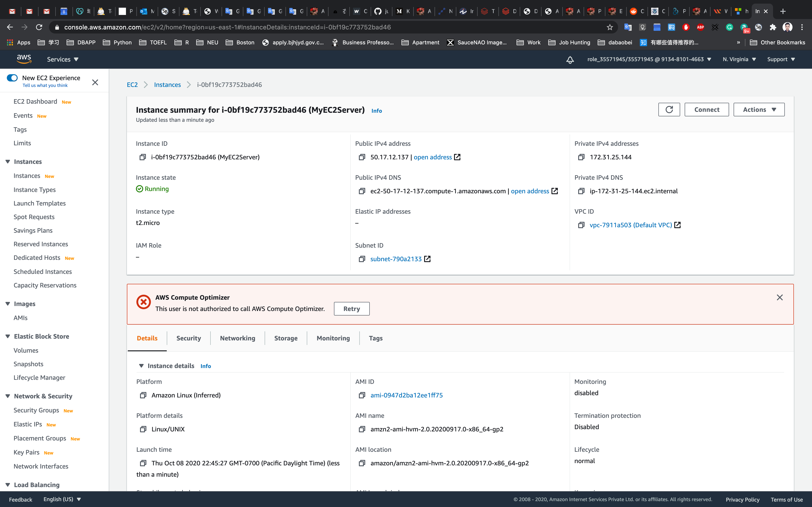Viewport: 812px width, 507px height.
Task: Click the refresh instance summary button
Action: pyautogui.click(x=669, y=110)
